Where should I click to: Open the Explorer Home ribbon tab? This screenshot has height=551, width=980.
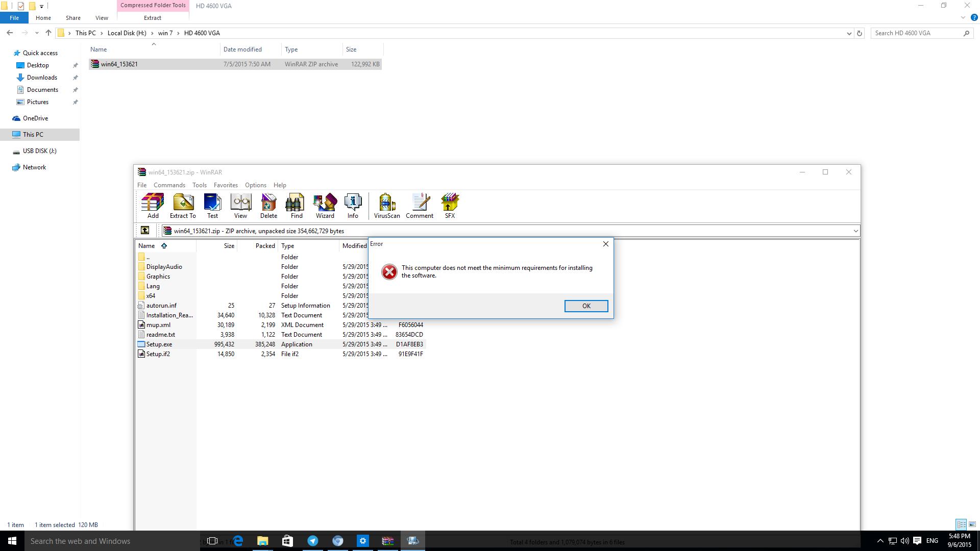43,18
